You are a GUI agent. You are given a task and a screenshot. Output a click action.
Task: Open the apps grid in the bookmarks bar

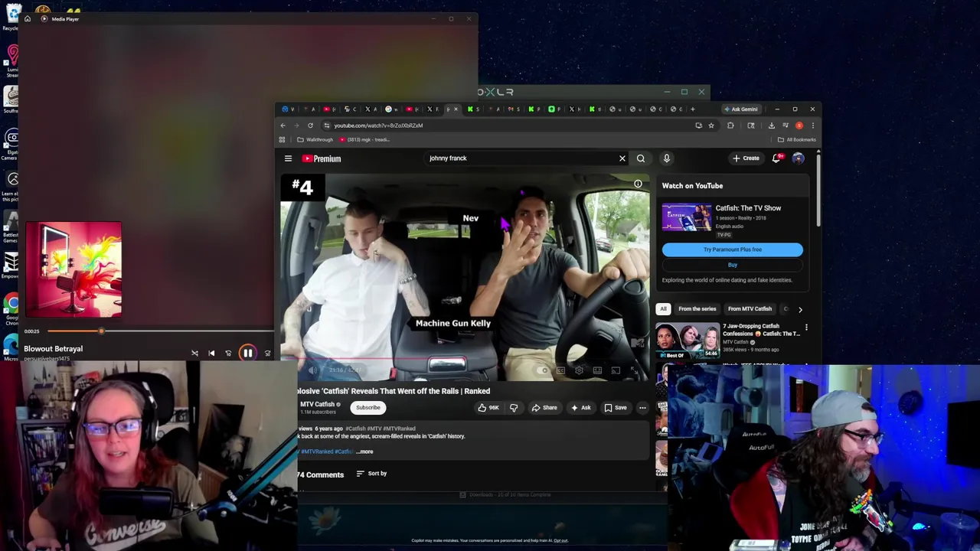pyautogui.click(x=282, y=139)
